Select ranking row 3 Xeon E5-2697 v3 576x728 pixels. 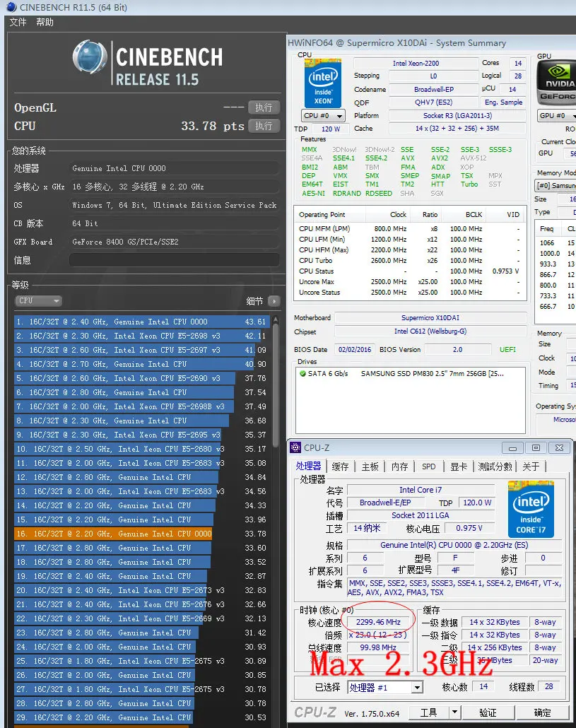142,350
